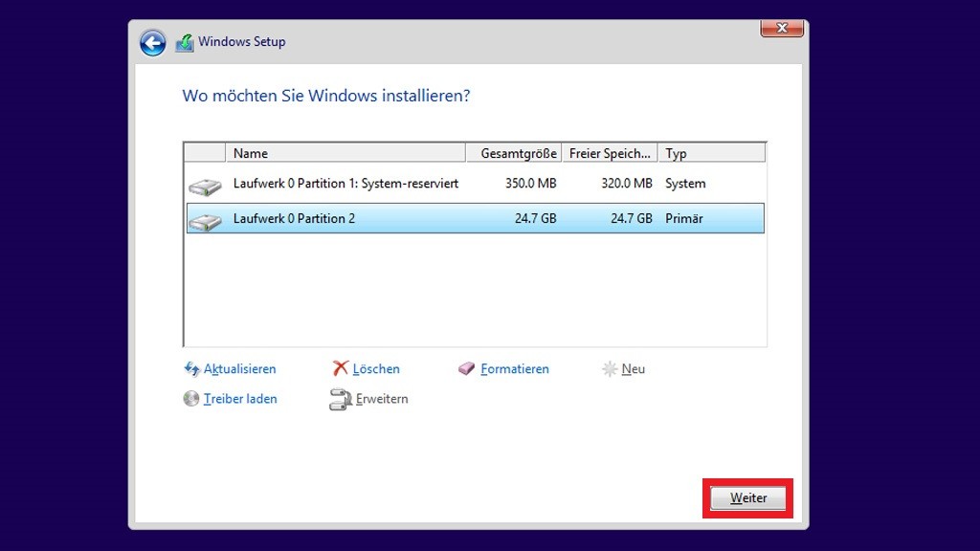Open the Treiber laden link
The image size is (980, 551).
[240, 399]
